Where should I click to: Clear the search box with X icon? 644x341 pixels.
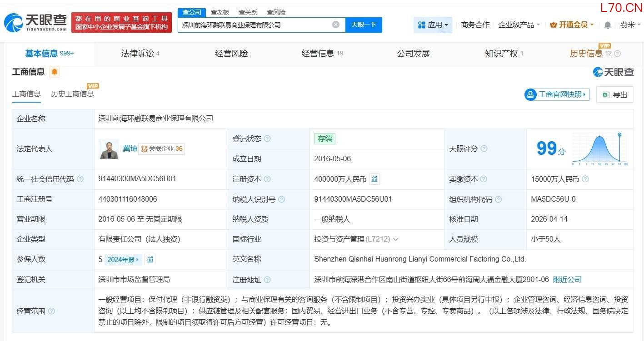pyautogui.click(x=336, y=25)
